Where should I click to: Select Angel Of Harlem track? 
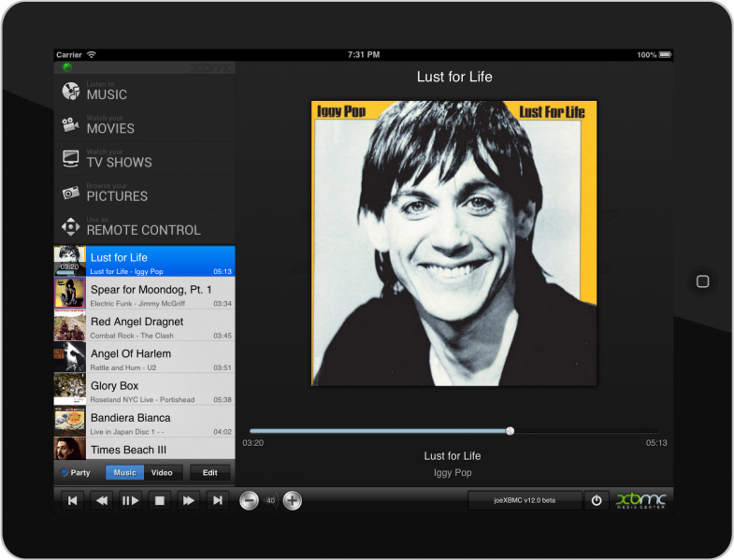145,358
